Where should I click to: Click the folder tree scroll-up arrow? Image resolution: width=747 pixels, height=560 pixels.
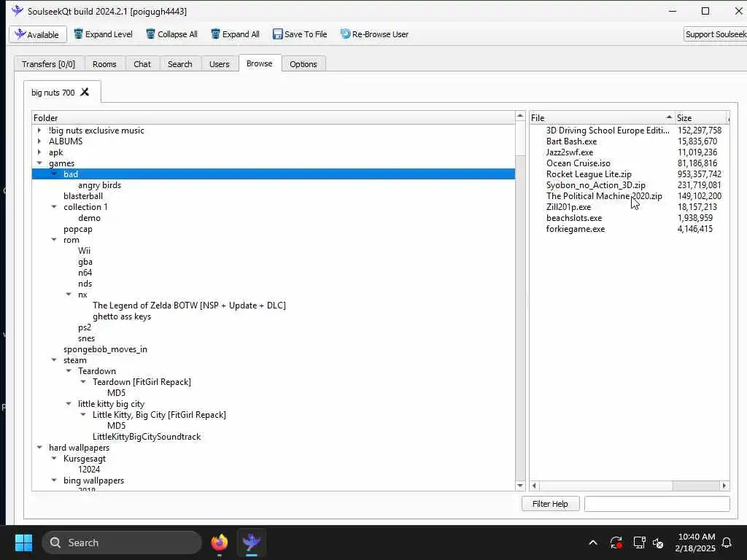click(x=520, y=116)
